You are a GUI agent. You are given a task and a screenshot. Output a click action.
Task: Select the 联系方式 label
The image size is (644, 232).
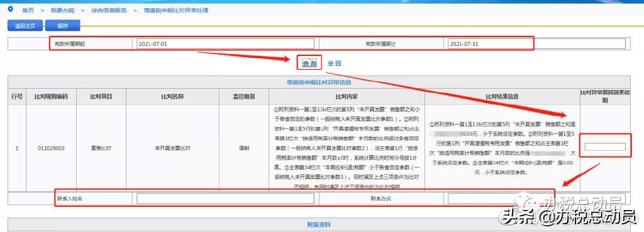380,198
